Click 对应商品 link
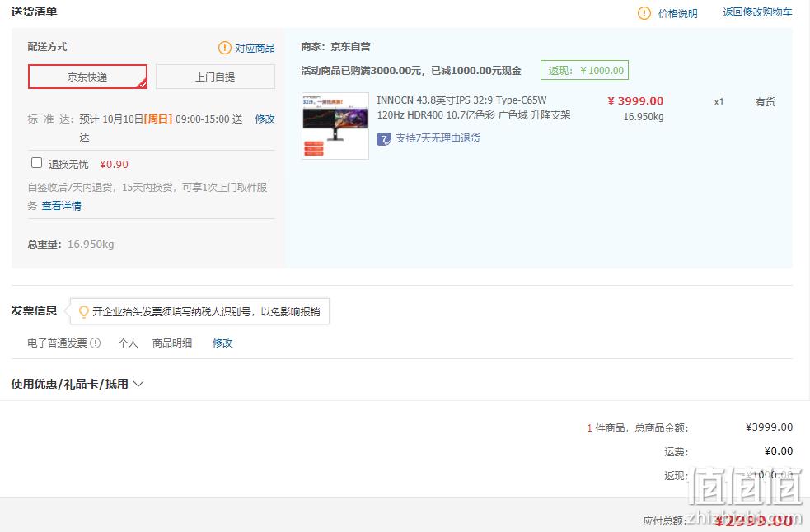The image size is (810, 532). pyautogui.click(x=255, y=48)
